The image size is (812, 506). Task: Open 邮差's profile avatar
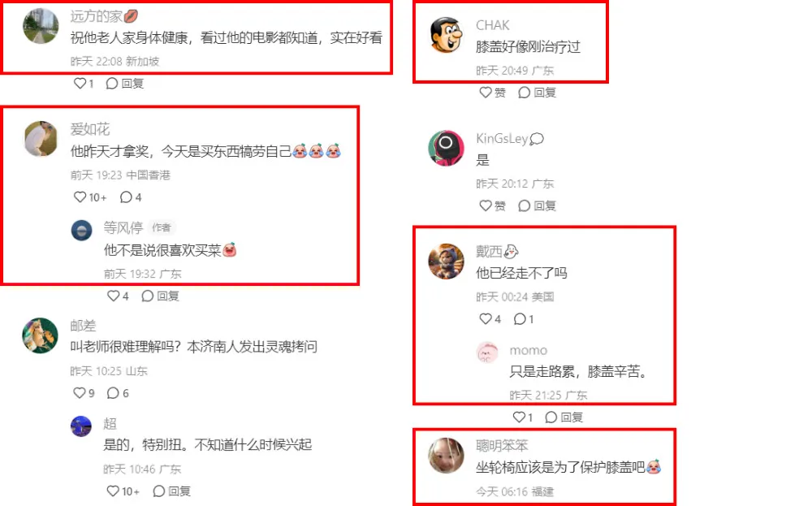tap(40, 335)
